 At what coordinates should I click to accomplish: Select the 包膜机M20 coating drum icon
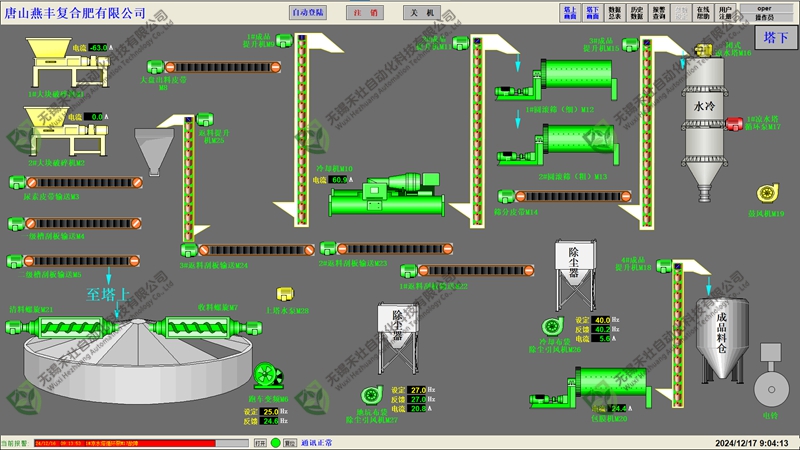click(613, 388)
